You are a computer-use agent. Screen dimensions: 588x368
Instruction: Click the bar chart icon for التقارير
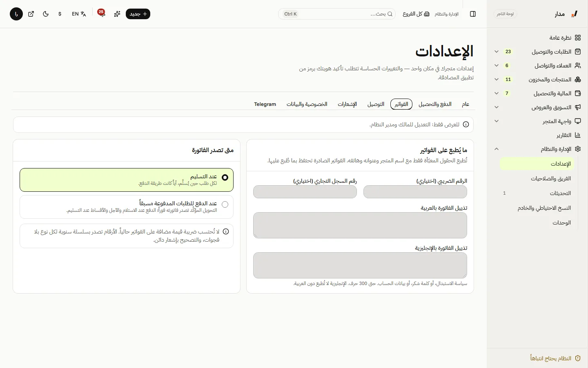point(578,135)
